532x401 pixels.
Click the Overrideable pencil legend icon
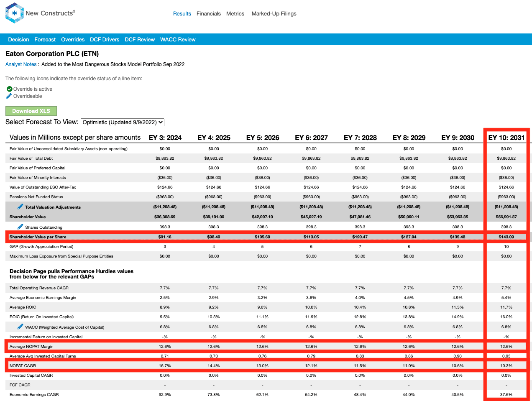(9, 96)
